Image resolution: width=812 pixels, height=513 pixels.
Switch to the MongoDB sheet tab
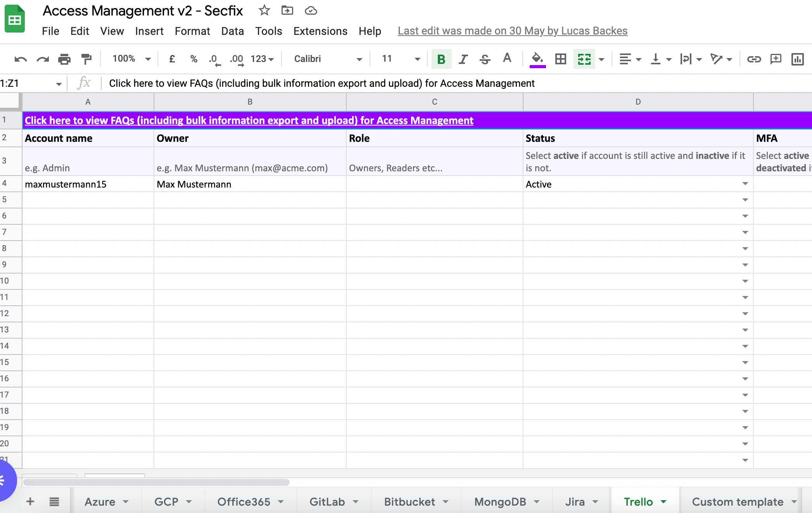point(507,502)
